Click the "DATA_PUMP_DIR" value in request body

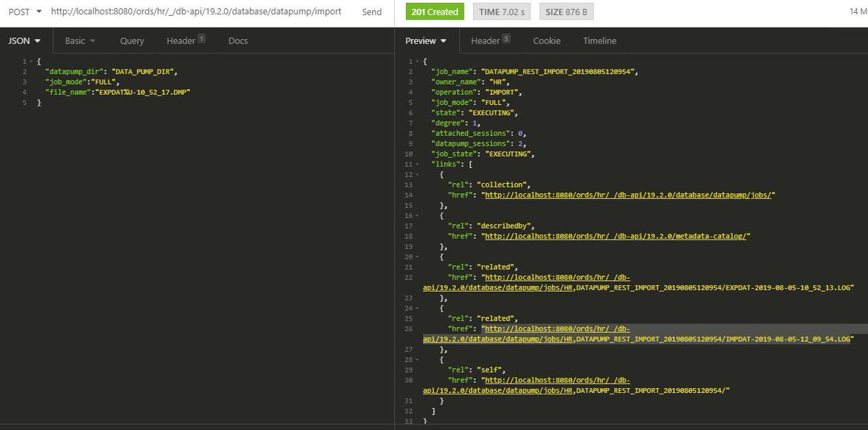coord(144,72)
